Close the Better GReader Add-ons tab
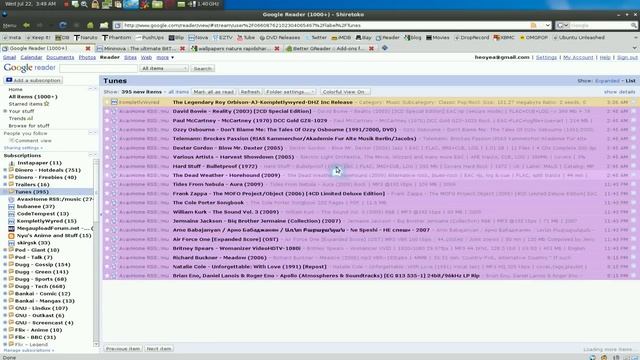The height and width of the screenshot is (360, 640). [371, 48]
